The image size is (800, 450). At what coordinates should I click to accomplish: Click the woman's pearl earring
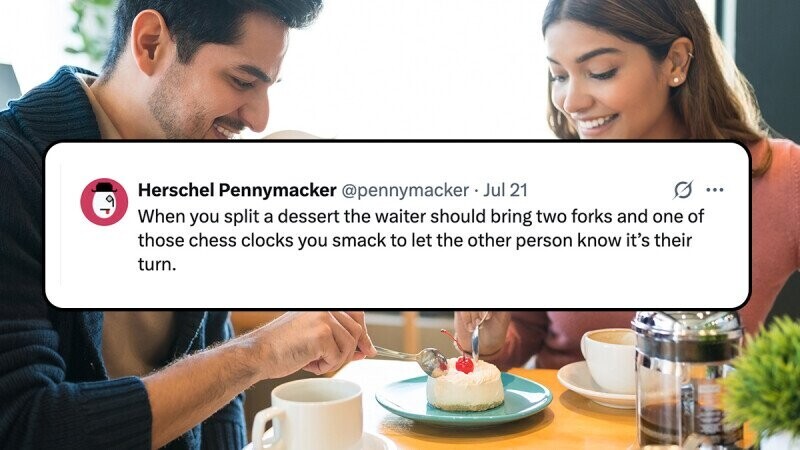[x=677, y=81]
